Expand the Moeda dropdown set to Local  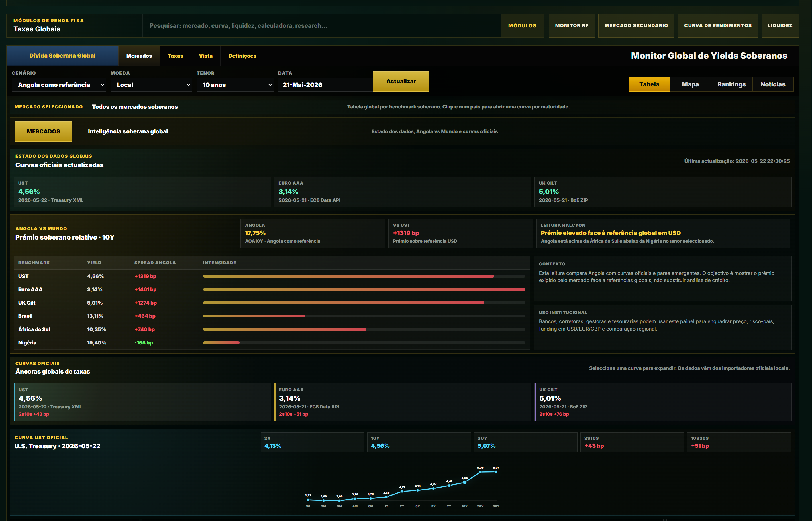151,84
